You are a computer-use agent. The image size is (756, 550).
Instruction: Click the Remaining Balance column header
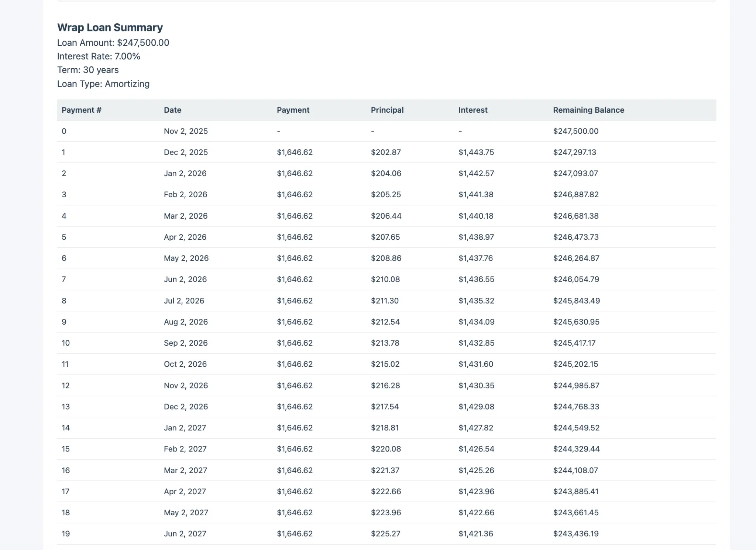(x=588, y=110)
